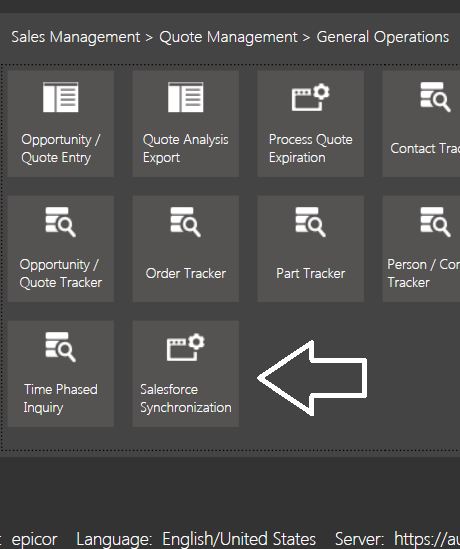Screen dimensions: 460x549
Task: Click the separator after Sales Management breadcrumb
Action: pos(149,38)
